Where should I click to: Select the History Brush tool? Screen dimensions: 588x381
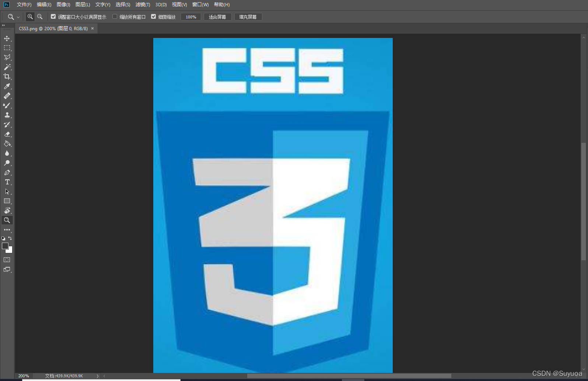7,124
